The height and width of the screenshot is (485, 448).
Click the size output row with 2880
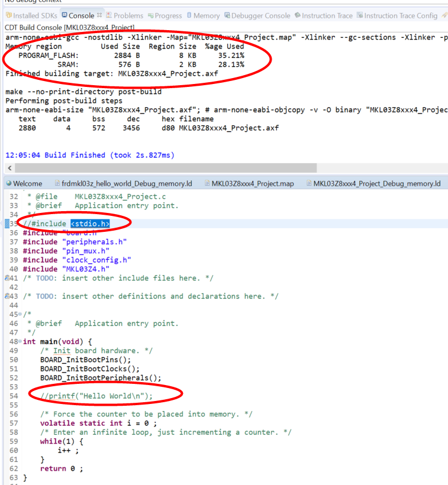pyautogui.click(x=149, y=128)
